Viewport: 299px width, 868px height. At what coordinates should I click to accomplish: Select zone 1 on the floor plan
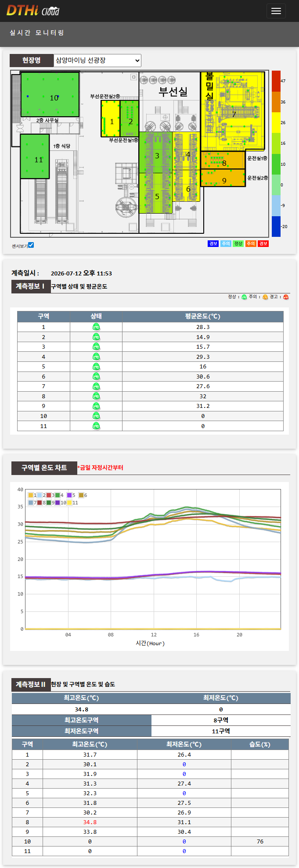pos(110,119)
